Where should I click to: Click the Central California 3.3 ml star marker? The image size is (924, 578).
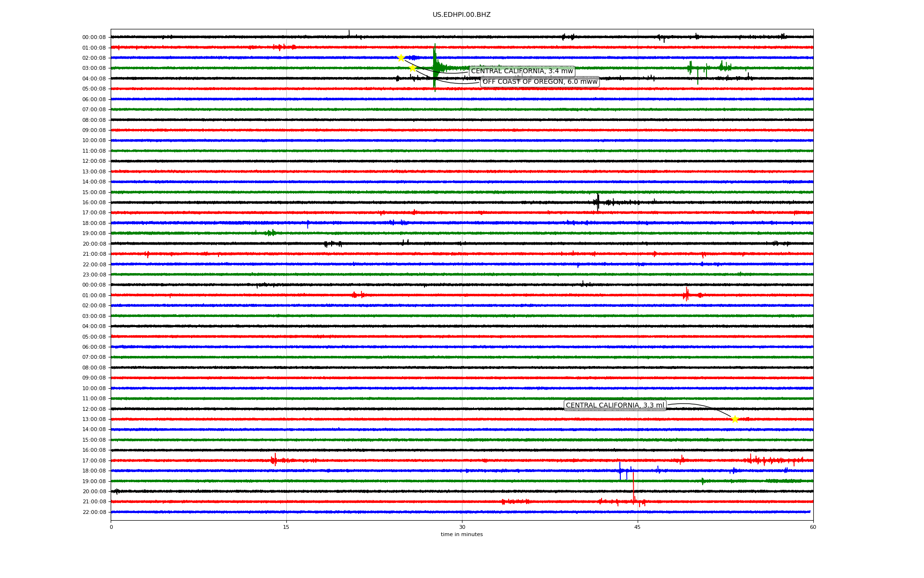coord(734,419)
